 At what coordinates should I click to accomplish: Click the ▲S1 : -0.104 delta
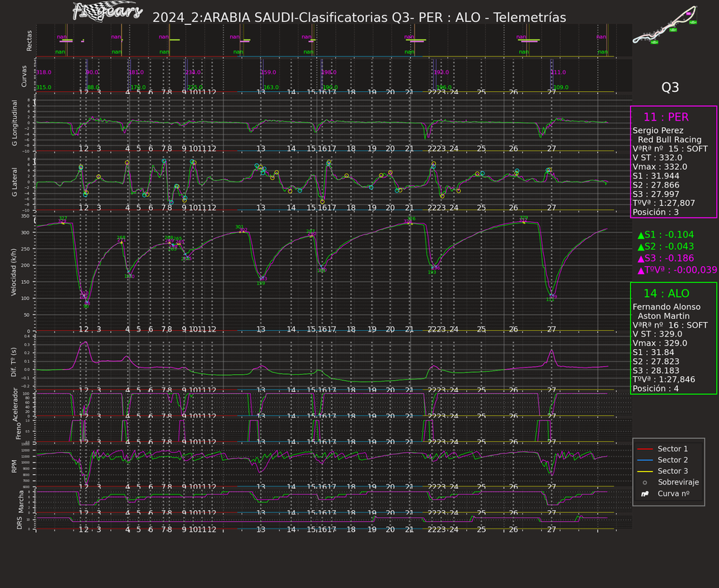click(x=665, y=234)
